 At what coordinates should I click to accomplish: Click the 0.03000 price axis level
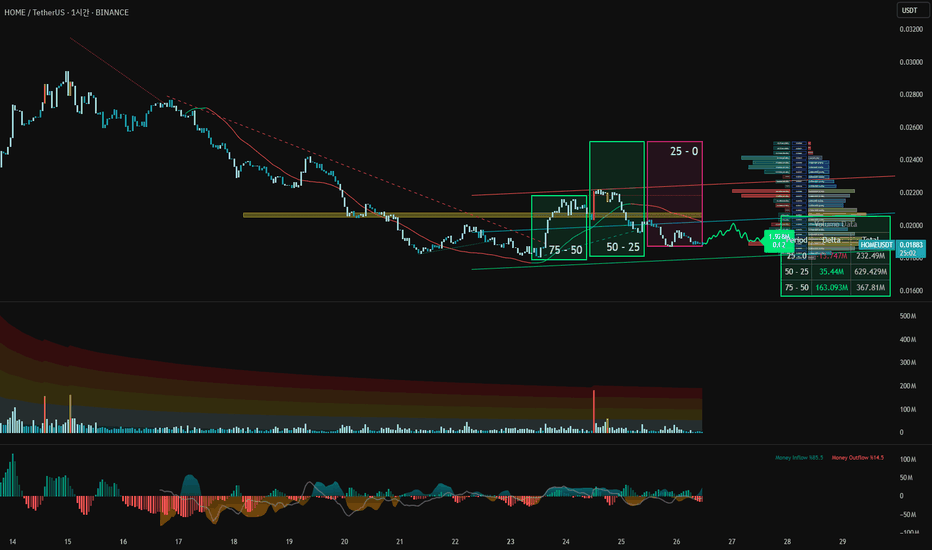911,62
